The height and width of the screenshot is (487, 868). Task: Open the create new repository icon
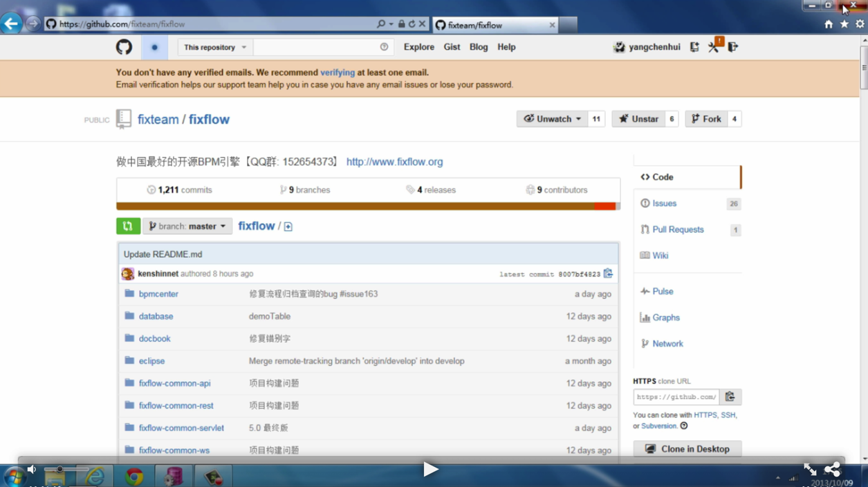[694, 47]
